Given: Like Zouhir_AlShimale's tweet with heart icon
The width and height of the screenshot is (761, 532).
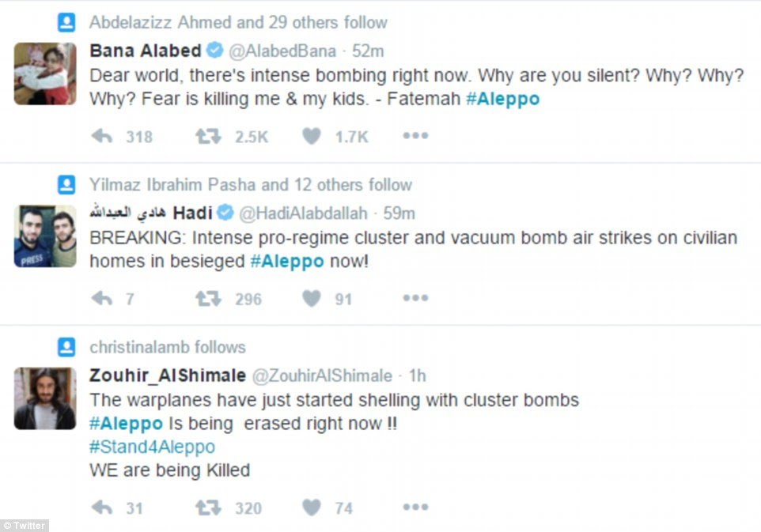Looking at the screenshot, I should 312,507.
